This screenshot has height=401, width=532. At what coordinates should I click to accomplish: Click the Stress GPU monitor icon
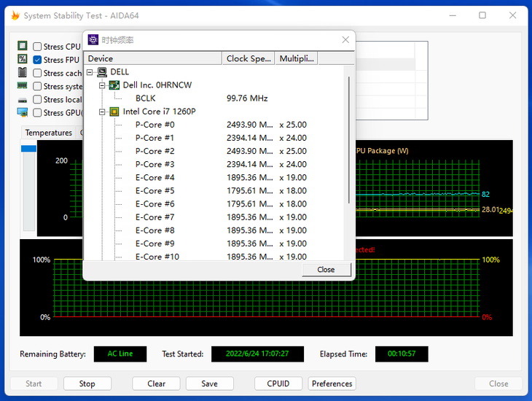pyautogui.click(x=23, y=113)
